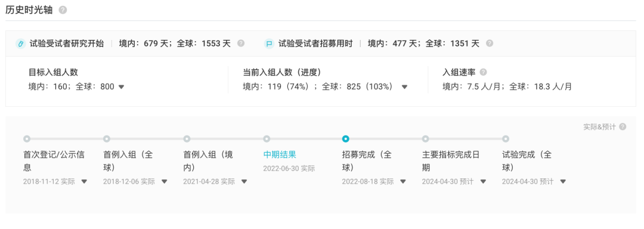644x229 pixels.
Task: Select 中期结果 timeline node circle
Action: pyautogui.click(x=267, y=139)
